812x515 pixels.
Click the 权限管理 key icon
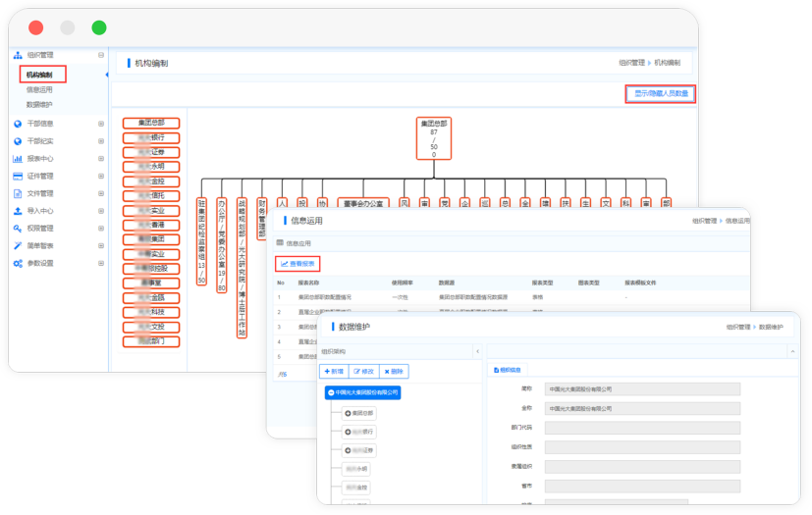(x=18, y=229)
